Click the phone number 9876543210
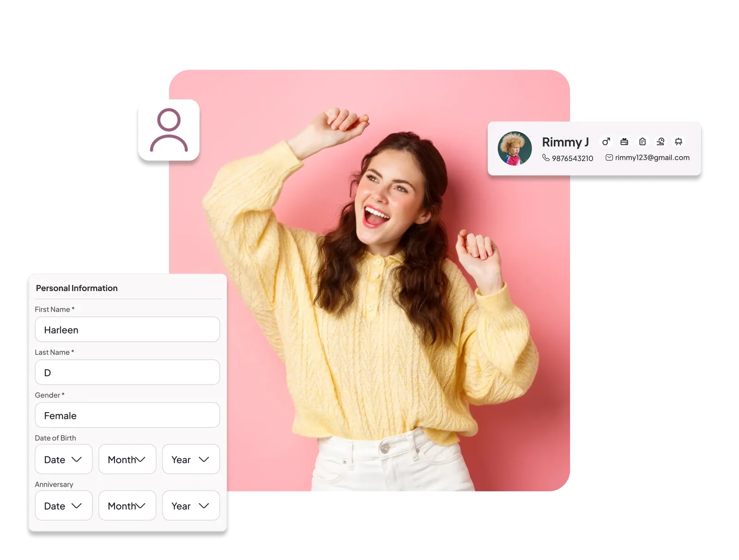 (x=572, y=158)
